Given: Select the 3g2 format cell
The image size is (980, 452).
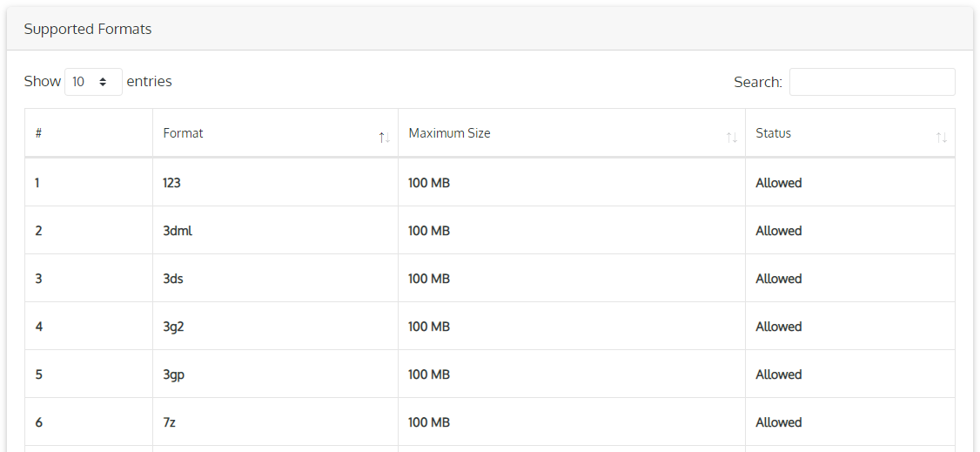Looking at the screenshot, I should [174, 327].
